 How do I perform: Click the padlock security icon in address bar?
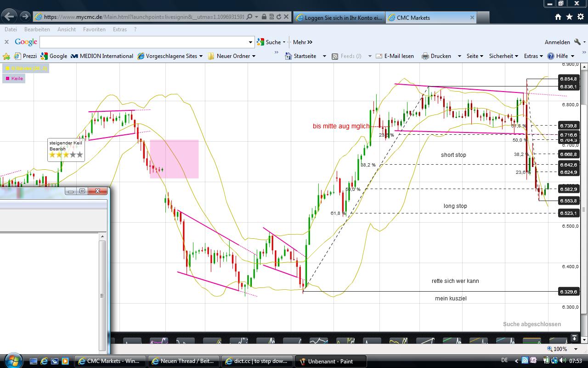click(x=264, y=17)
